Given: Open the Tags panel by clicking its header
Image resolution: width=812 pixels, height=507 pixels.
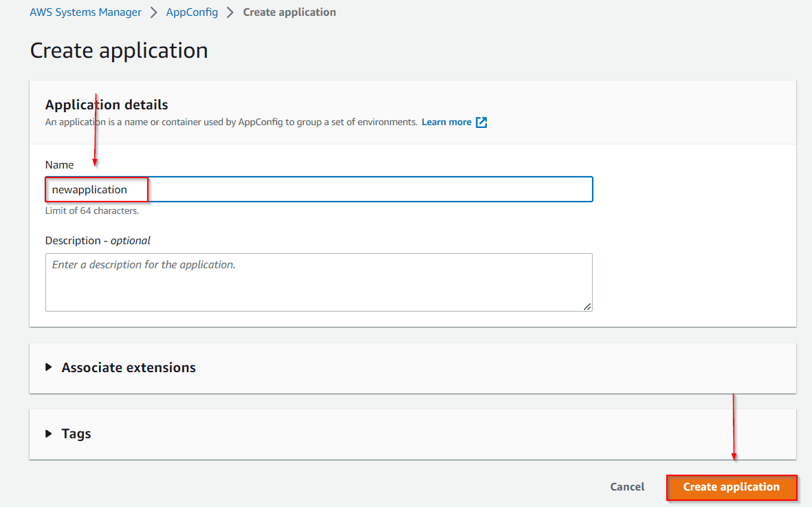Looking at the screenshot, I should (76, 433).
